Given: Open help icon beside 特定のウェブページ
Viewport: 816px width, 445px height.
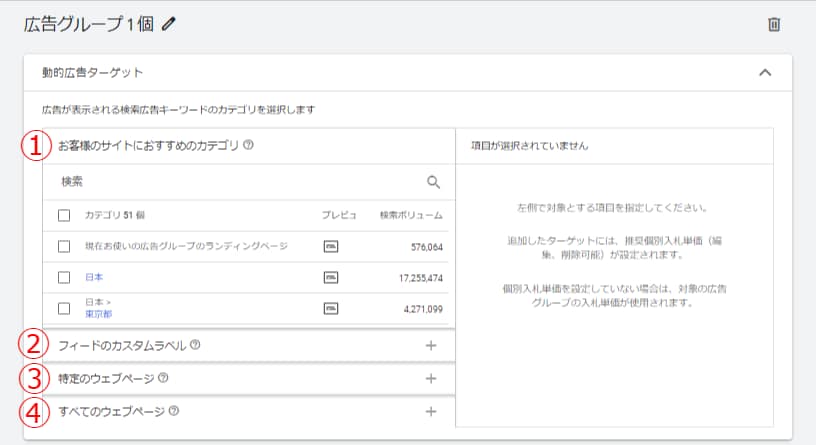Looking at the screenshot, I should (163, 378).
